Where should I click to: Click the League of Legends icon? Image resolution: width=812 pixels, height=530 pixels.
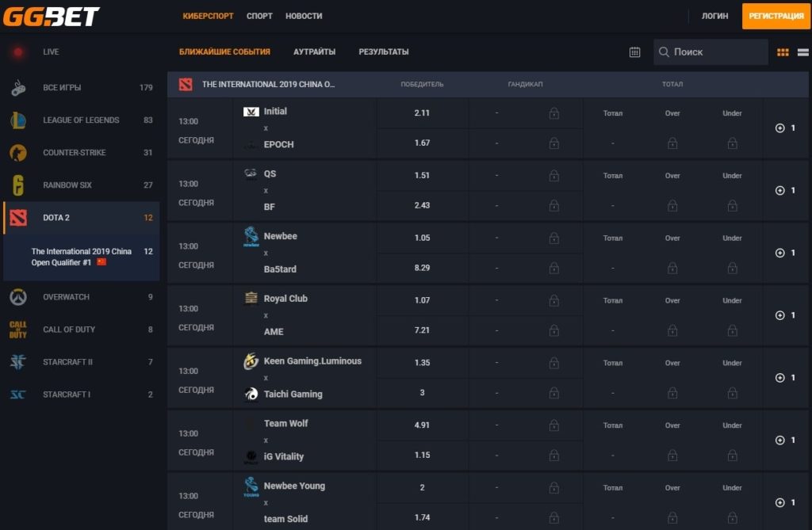[18, 120]
